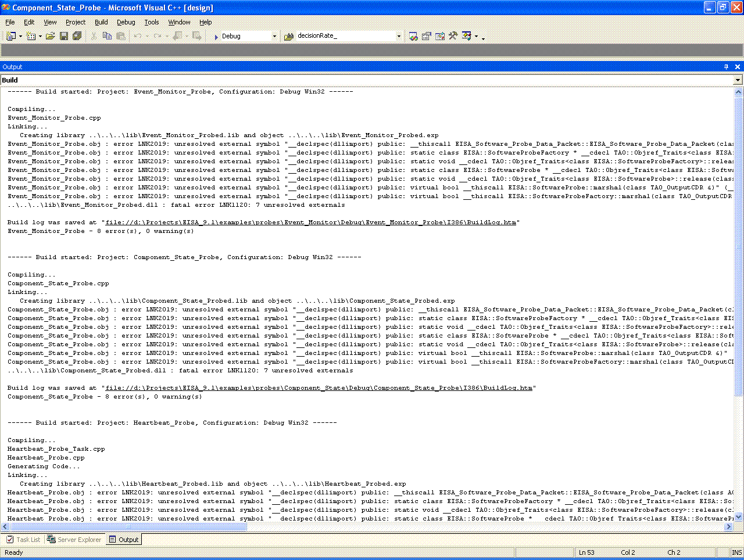
Task: Open the Build output source dropdown
Action: (x=738, y=80)
